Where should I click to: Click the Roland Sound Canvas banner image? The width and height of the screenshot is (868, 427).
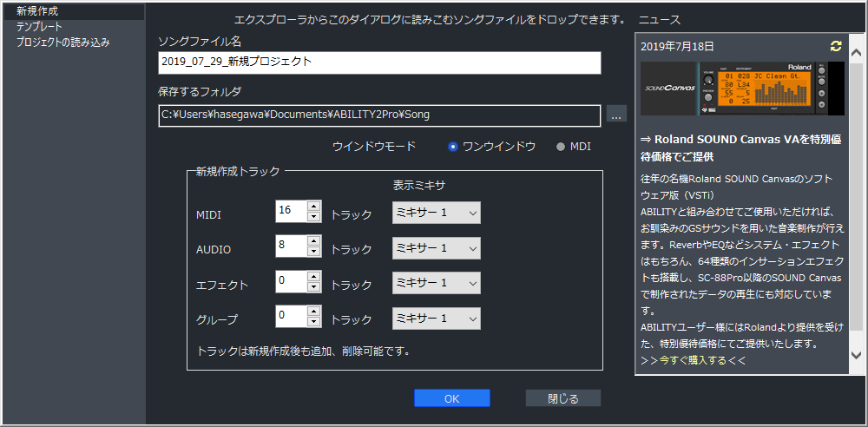pos(742,89)
